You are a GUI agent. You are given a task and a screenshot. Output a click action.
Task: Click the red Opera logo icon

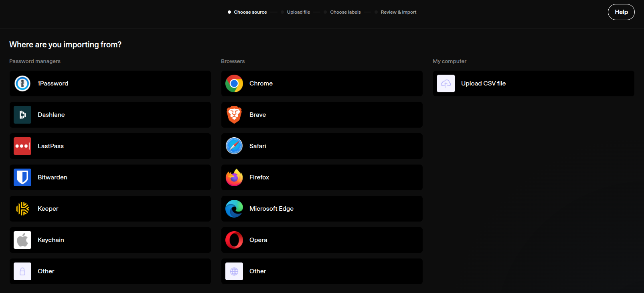tap(234, 240)
